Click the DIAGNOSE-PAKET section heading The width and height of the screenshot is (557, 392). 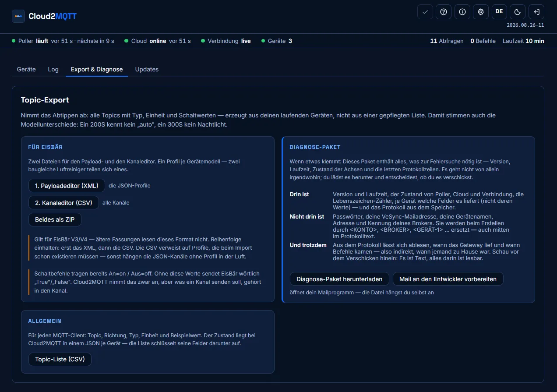tap(315, 147)
